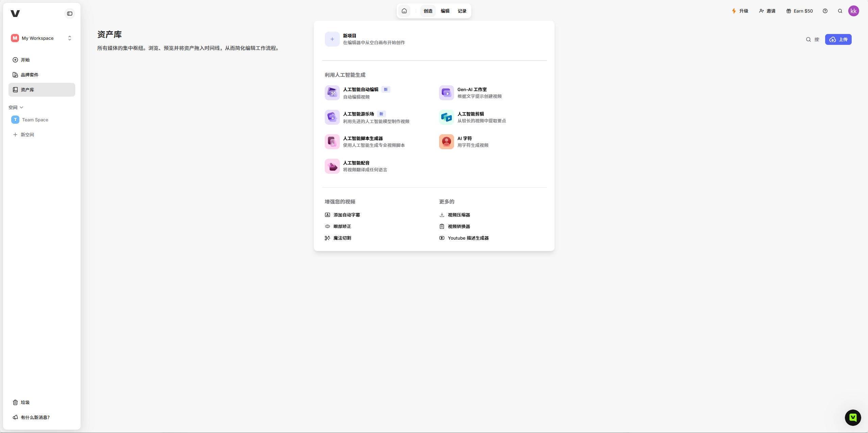Select 眼部矫正 option

338,226
